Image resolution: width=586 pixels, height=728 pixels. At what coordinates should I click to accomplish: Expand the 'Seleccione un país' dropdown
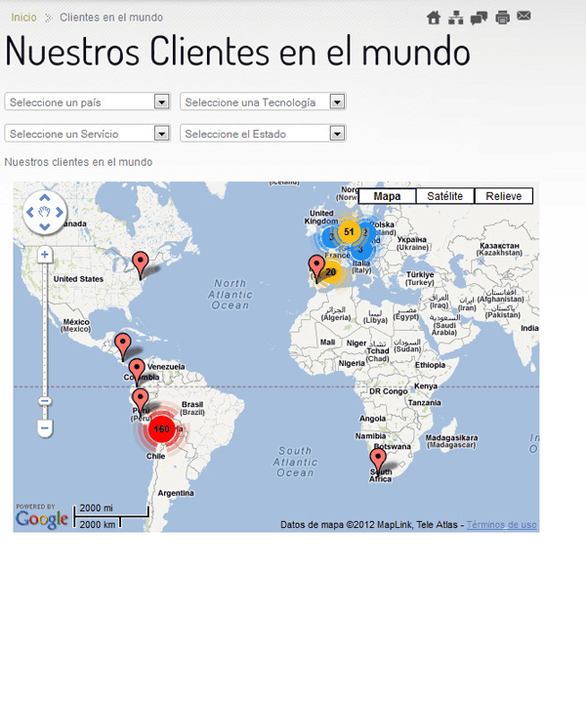[x=87, y=102]
